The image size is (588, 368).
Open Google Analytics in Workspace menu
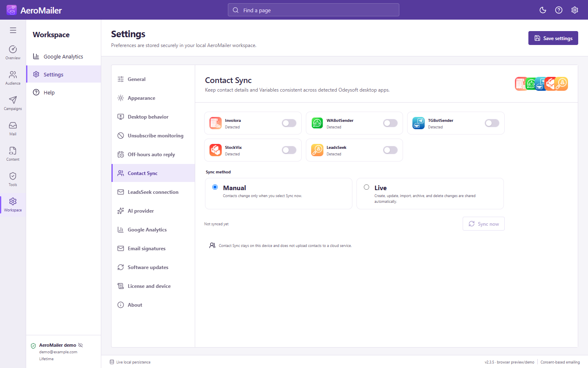click(64, 56)
